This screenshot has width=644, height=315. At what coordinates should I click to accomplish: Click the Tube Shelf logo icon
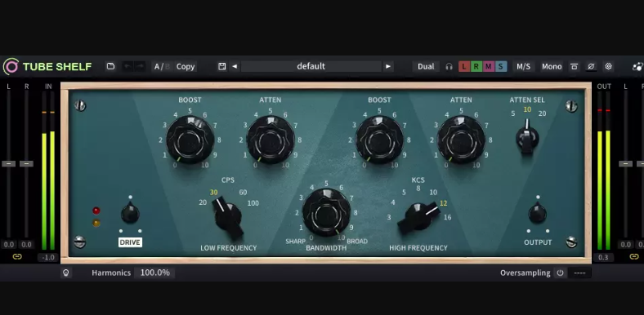[11, 66]
